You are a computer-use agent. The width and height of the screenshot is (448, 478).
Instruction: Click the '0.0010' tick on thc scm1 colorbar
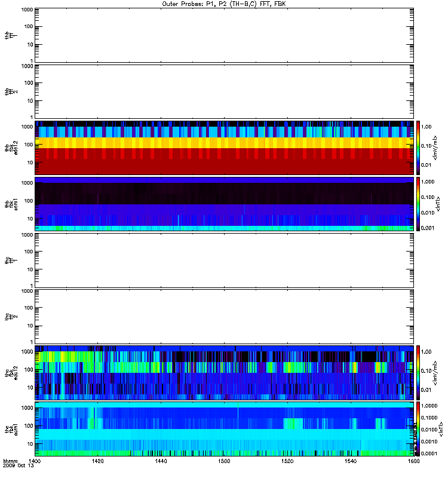tap(429, 442)
